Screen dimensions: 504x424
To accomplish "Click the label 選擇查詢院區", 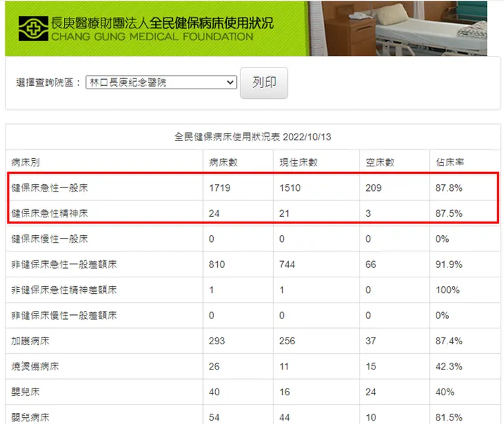I will click(48, 82).
